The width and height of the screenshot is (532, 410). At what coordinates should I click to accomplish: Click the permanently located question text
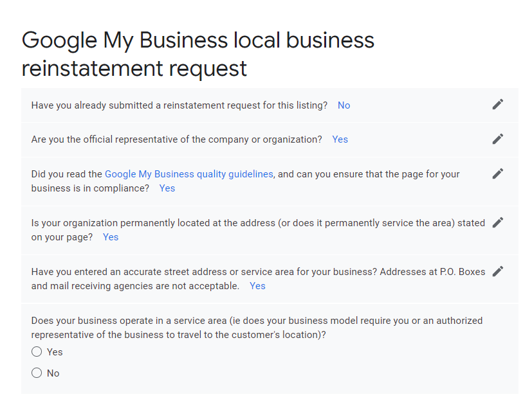[x=257, y=229]
